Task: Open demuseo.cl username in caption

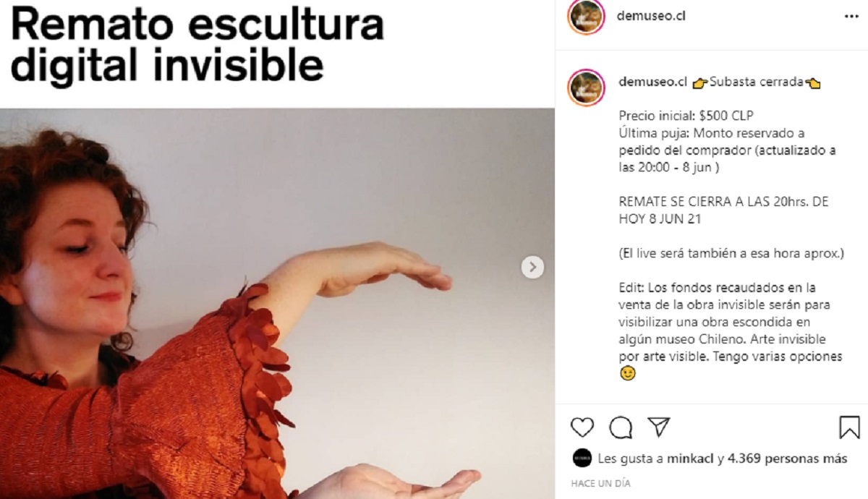Action: [652, 82]
